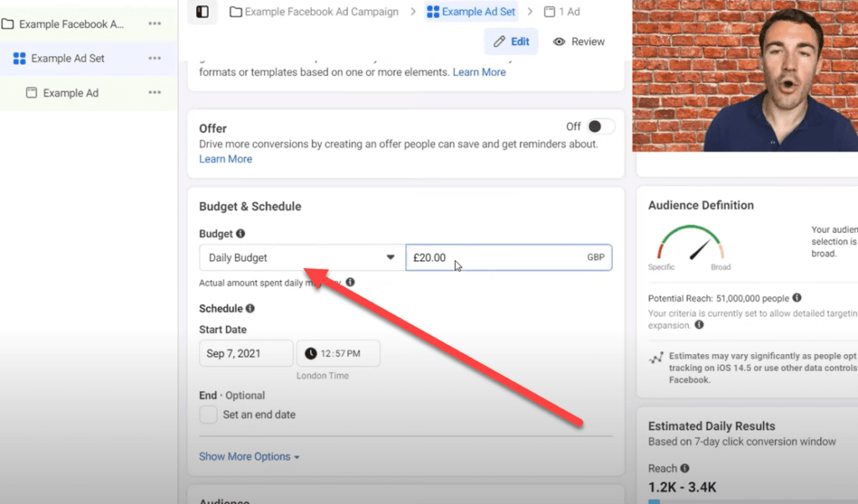Click the eye icon on Review

pos(559,42)
